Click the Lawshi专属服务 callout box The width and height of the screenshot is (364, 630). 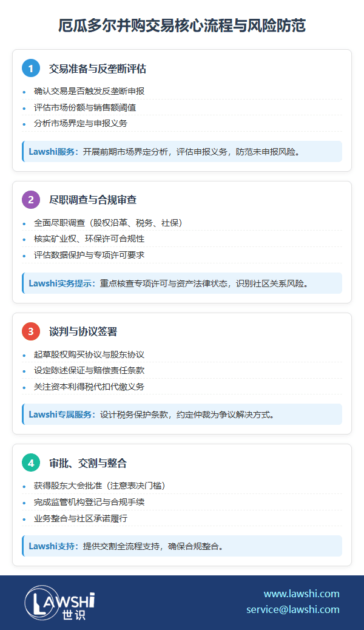[x=182, y=415]
